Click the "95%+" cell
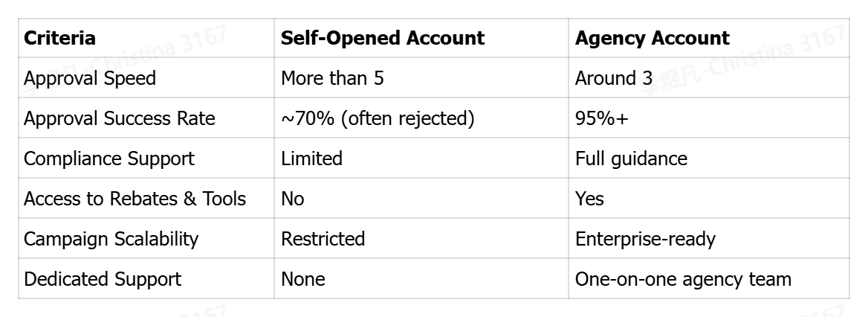868x317 pixels. tap(601, 118)
